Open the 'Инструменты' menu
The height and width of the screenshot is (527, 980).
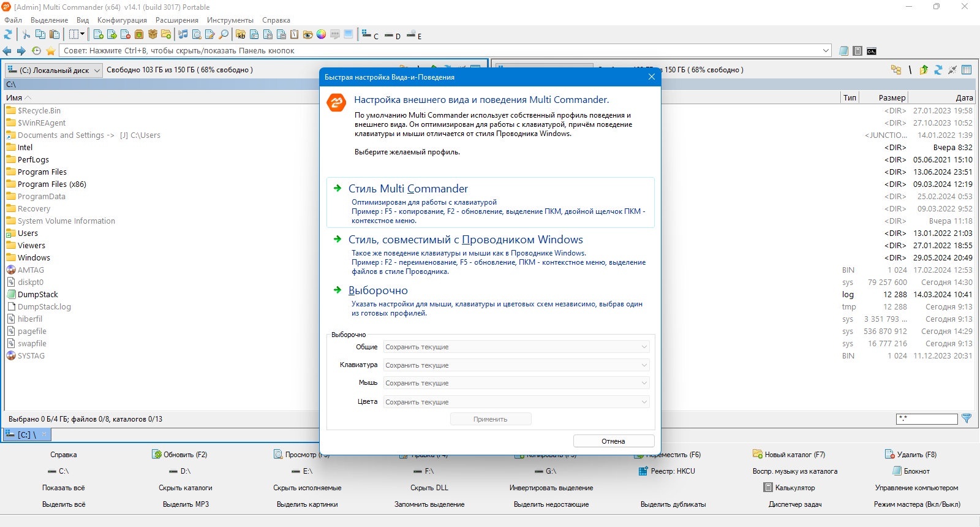(x=230, y=20)
